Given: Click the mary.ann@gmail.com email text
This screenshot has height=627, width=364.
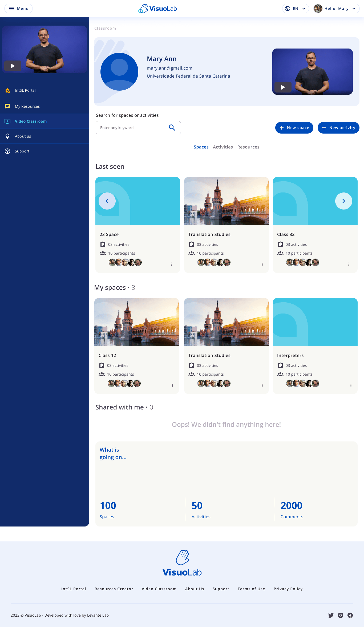Looking at the screenshot, I should pyautogui.click(x=169, y=68).
